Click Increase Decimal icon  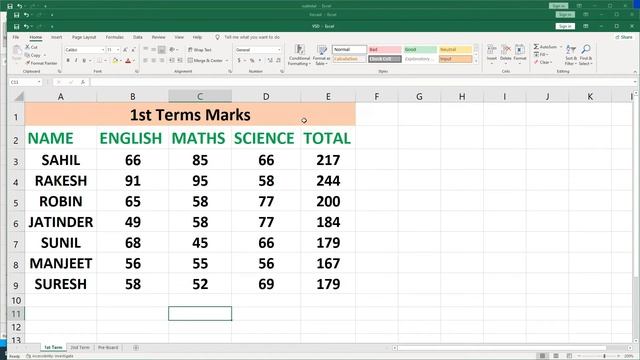(270, 60)
